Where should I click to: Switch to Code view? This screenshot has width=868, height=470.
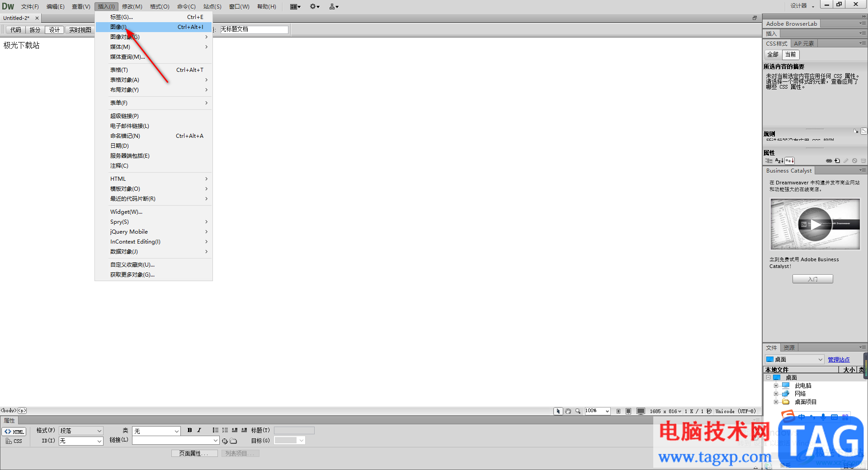[x=16, y=30]
